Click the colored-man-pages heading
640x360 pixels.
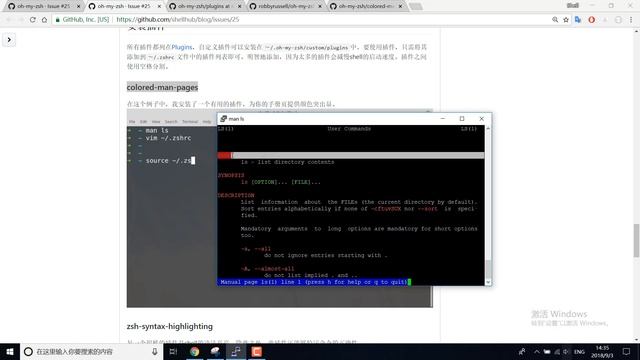(x=162, y=87)
